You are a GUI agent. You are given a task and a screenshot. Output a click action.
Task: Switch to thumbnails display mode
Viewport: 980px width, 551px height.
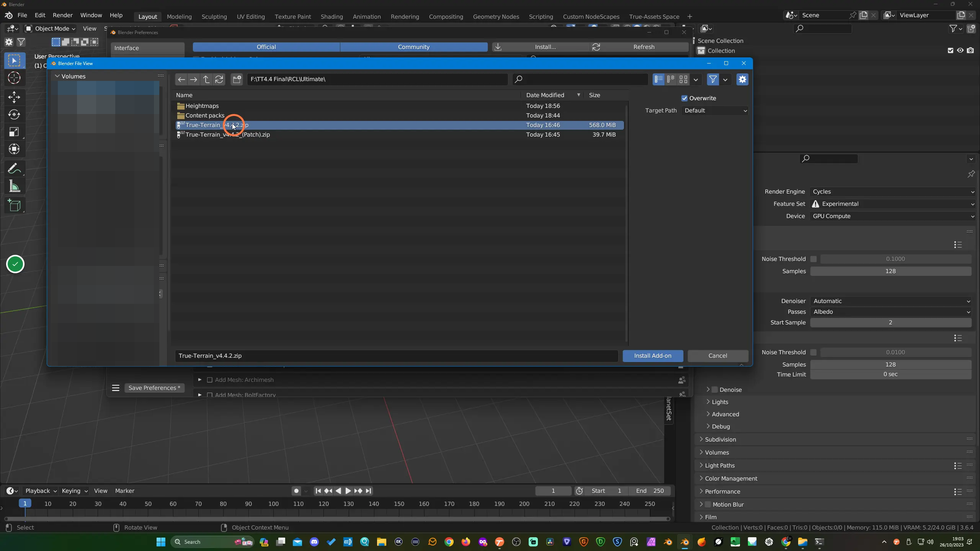(x=683, y=79)
